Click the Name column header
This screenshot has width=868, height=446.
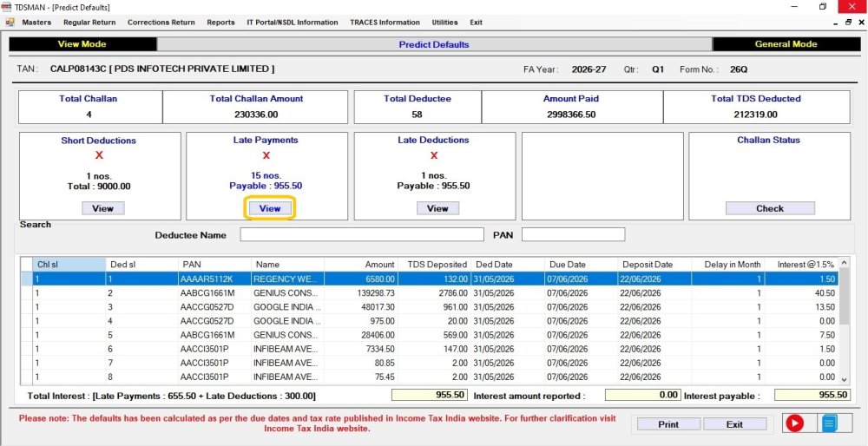click(x=287, y=265)
